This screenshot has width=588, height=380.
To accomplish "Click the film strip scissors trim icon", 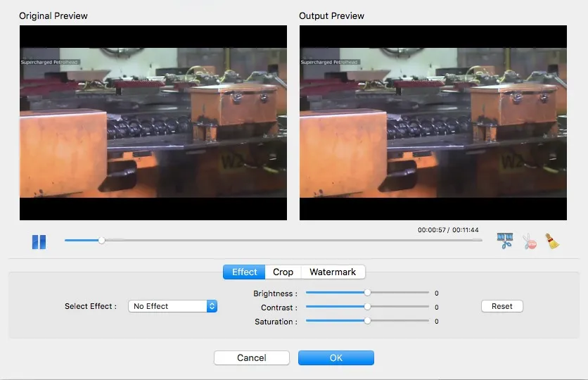I will 504,241.
